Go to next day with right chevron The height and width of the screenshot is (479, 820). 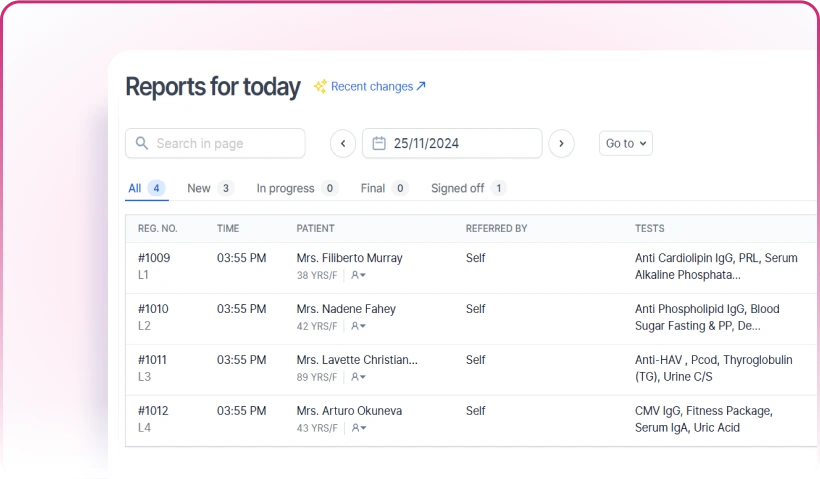pos(562,143)
